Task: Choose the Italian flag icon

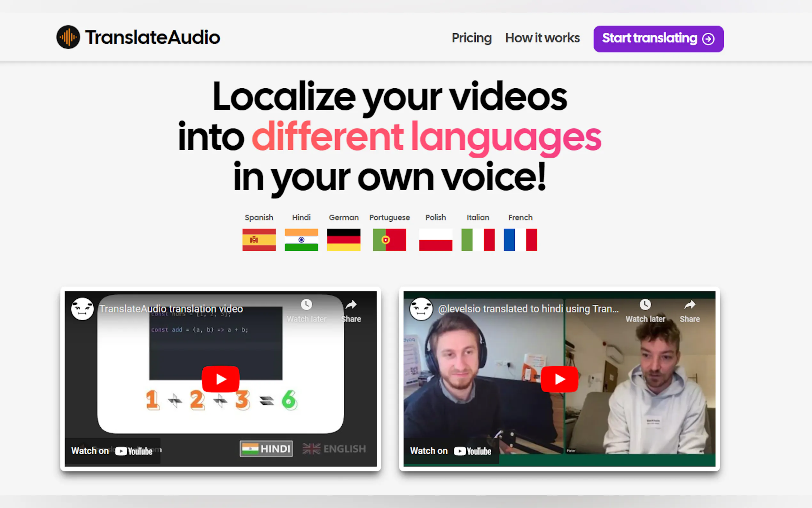Action: pyautogui.click(x=478, y=240)
